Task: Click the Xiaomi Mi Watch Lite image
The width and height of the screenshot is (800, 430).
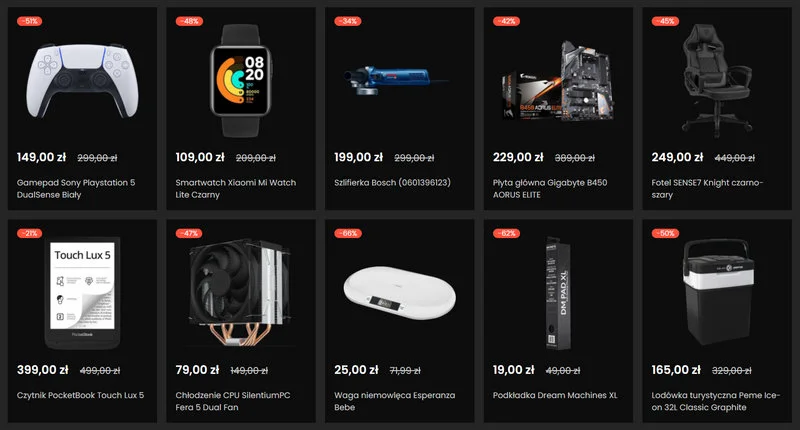Action: coord(241,81)
